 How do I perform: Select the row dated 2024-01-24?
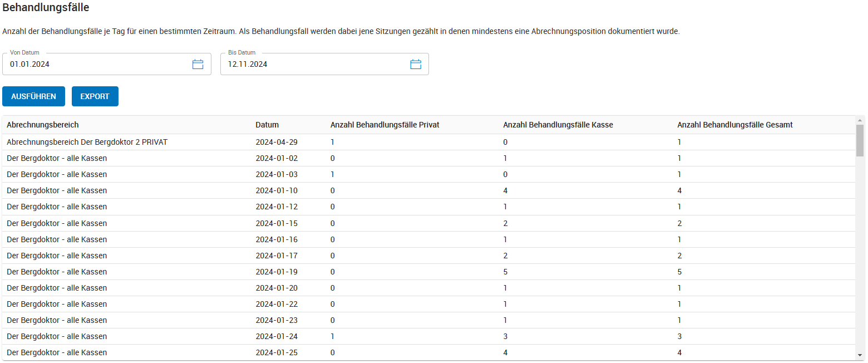point(429,336)
